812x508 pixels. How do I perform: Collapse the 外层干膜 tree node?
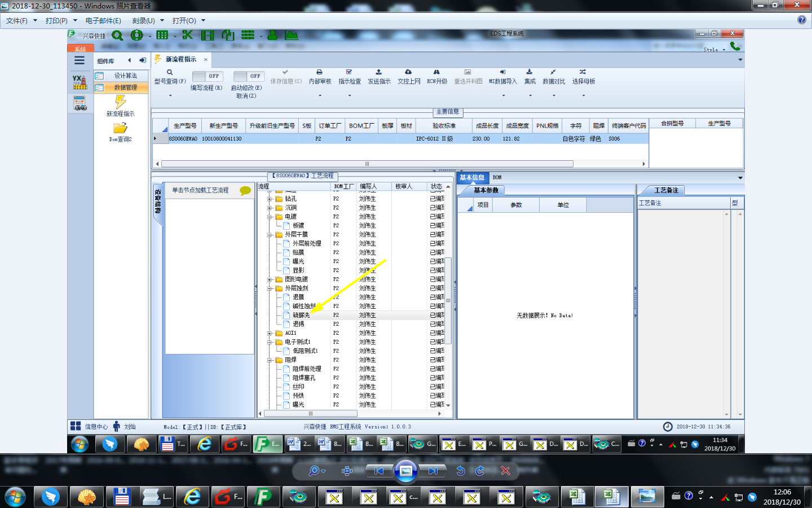270,235
